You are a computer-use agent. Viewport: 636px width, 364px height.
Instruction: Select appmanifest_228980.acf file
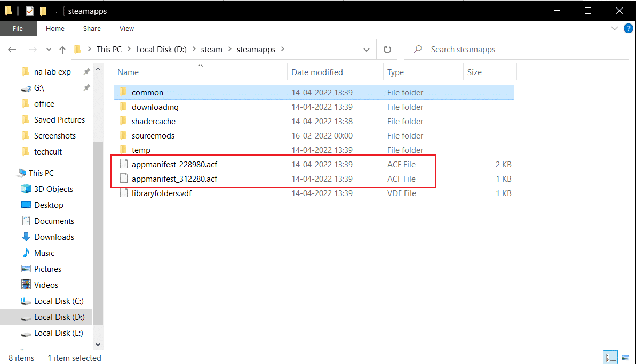(314, 165)
